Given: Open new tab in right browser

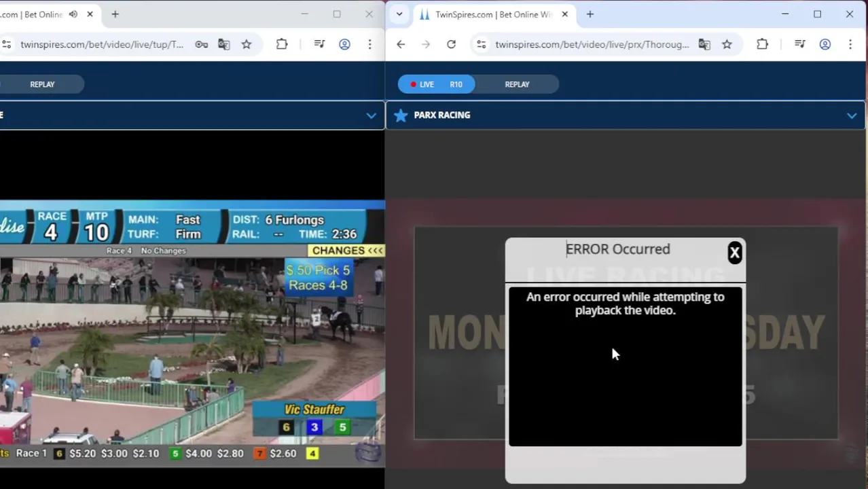Looking at the screenshot, I should [590, 14].
